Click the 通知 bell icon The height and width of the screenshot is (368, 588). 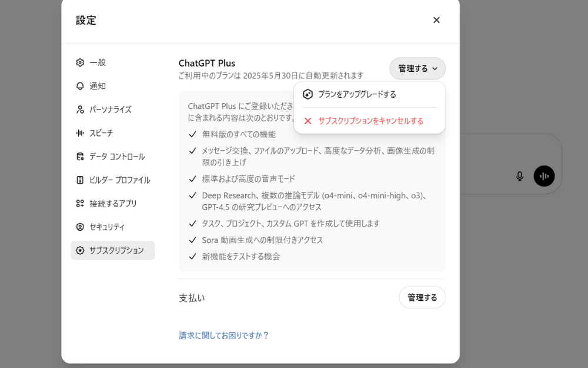[80, 86]
